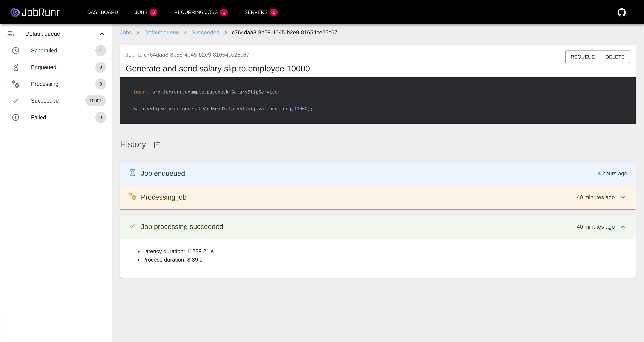
Task: Click the Enqueued hourglass icon
Action: pyautogui.click(x=15, y=67)
